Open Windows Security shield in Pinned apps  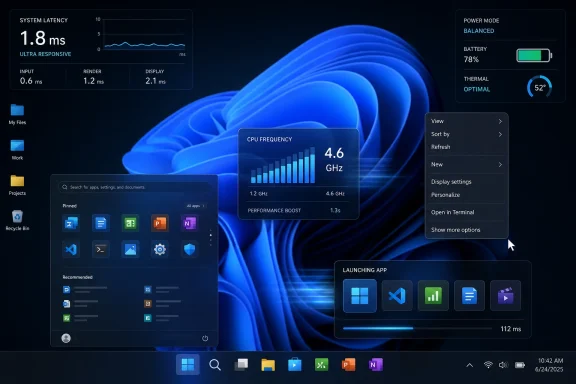pos(190,250)
